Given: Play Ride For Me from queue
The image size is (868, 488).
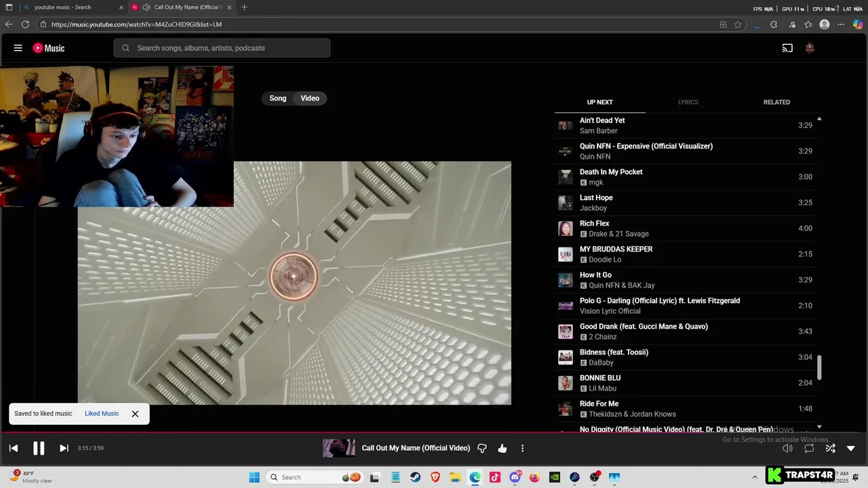Looking at the screenshot, I should [x=685, y=409].
